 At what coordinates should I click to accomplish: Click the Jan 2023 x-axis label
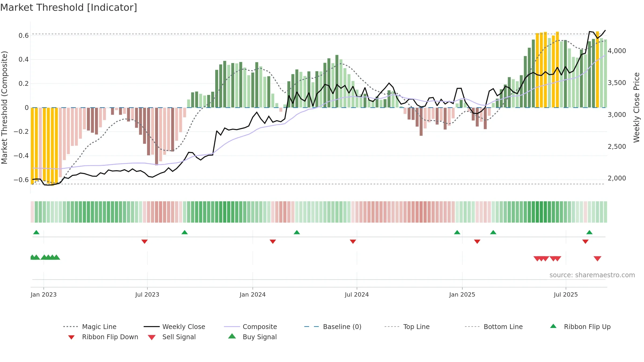[x=44, y=295]
